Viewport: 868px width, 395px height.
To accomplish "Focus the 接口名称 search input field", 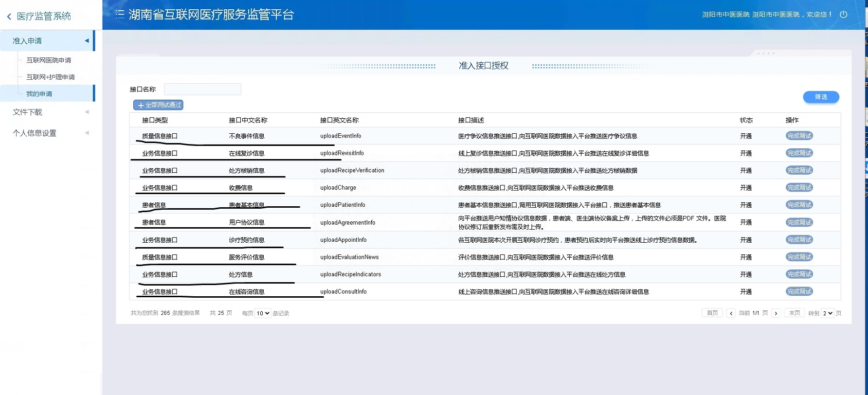I will 202,89.
